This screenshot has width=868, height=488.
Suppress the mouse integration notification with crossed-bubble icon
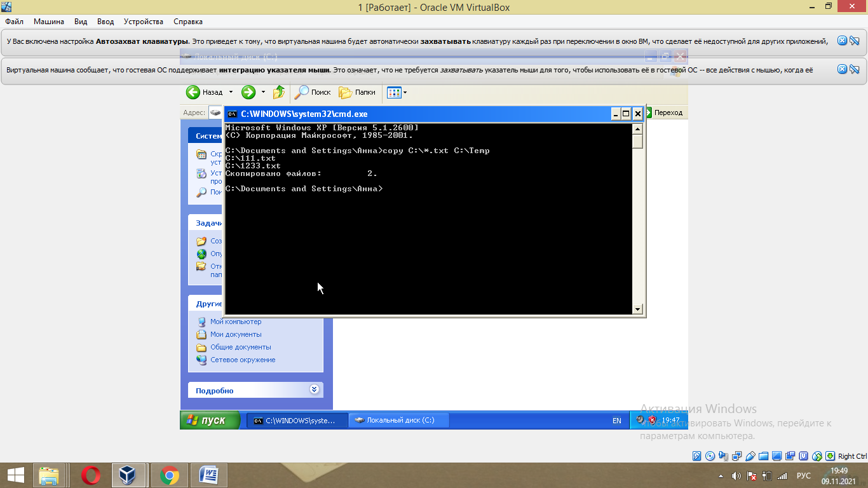pyautogui.click(x=855, y=69)
